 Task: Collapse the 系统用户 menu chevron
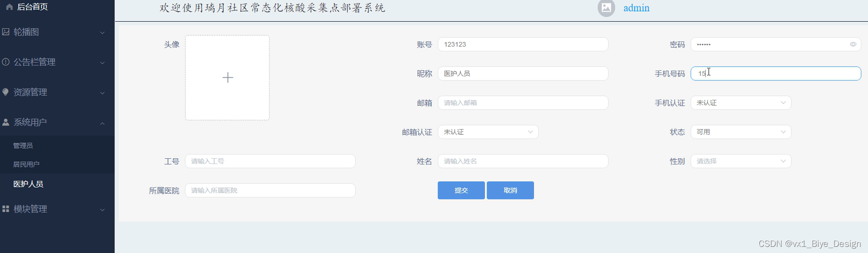coord(102,123)
